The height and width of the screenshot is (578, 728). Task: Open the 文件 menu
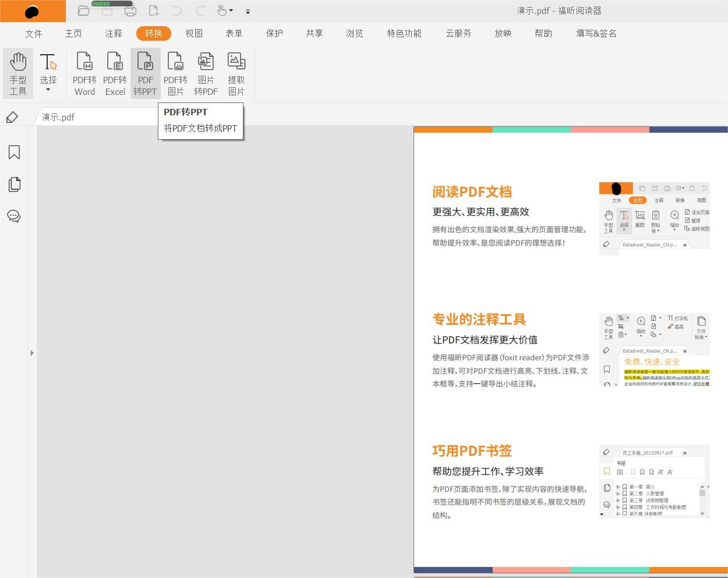pos(34,33)
